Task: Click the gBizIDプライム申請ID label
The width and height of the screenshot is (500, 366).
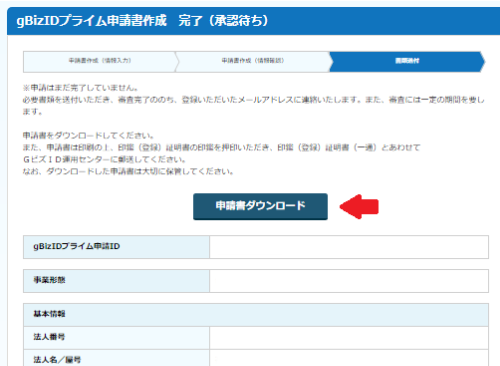Action: (x=76, y=247)
